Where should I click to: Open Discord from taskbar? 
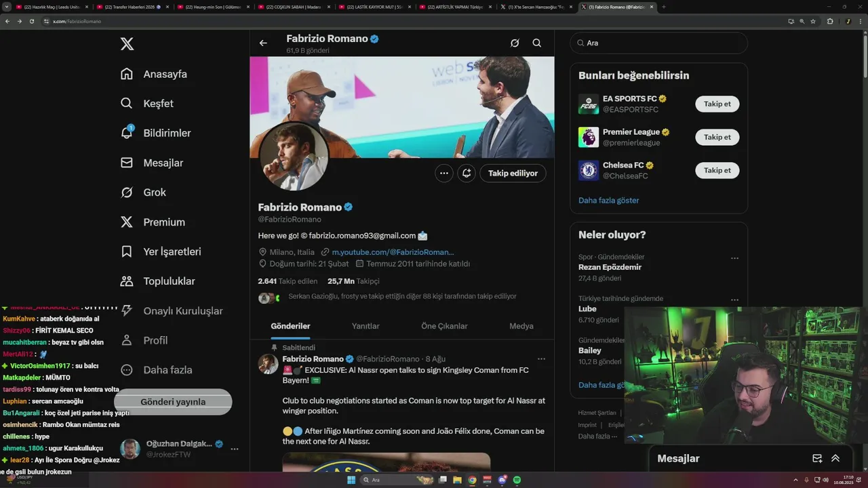[502, 480]
